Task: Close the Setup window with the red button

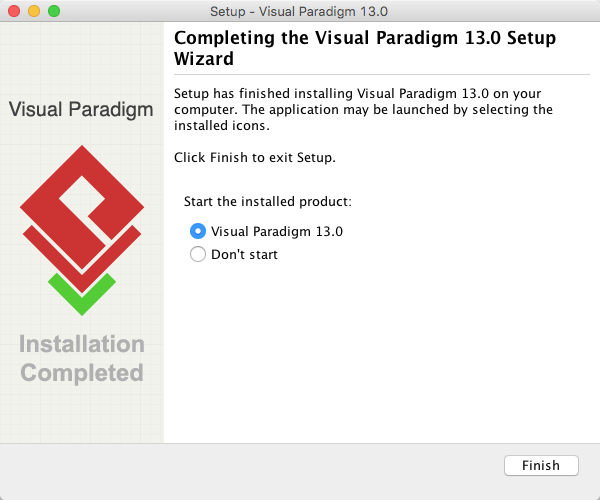Action: pos(14,11)
